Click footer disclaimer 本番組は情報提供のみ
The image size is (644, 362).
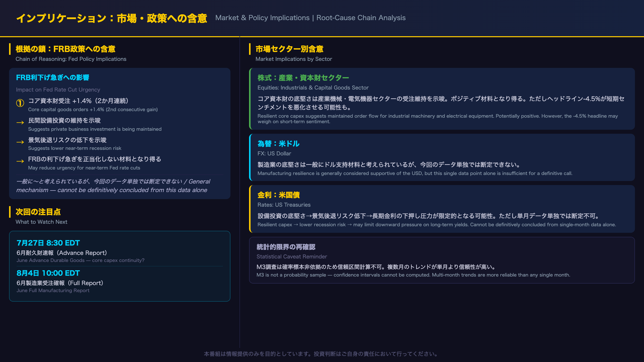coord(322,354)
